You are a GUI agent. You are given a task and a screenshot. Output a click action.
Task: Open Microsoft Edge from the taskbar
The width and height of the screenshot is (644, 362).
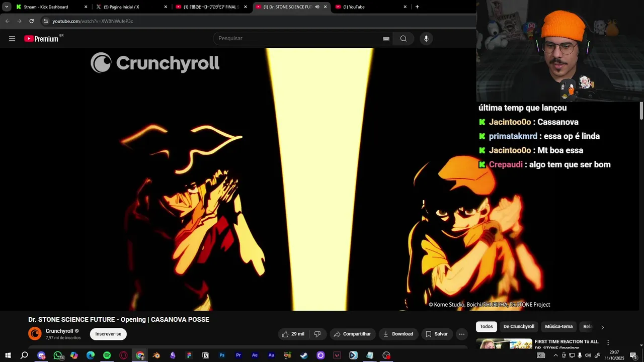tap(91, 355)
